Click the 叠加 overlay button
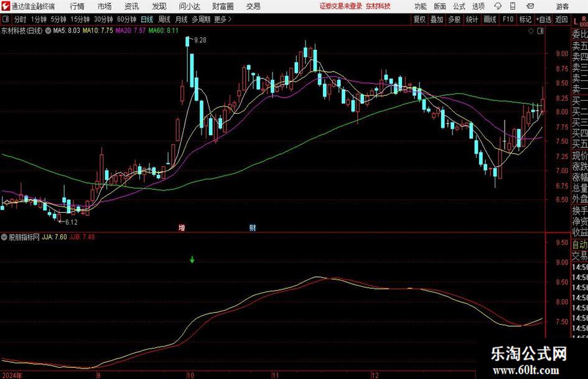This screenshot has width=588, height=379. click(x=437, y=19)
